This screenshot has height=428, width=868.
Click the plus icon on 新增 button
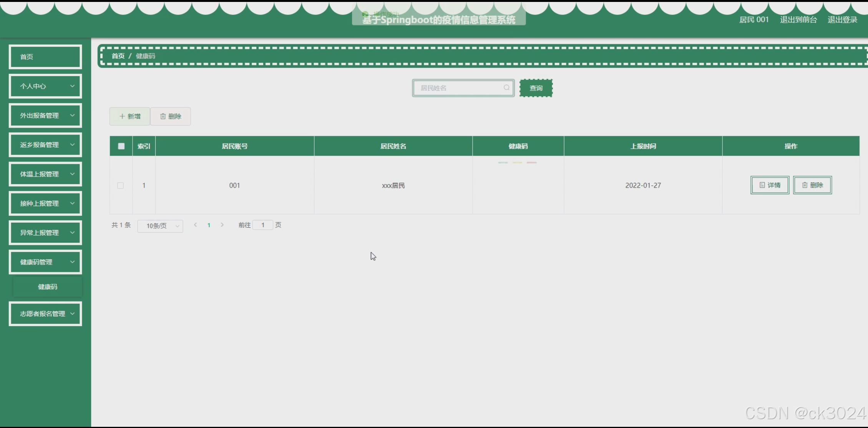(x=122, y=117)
